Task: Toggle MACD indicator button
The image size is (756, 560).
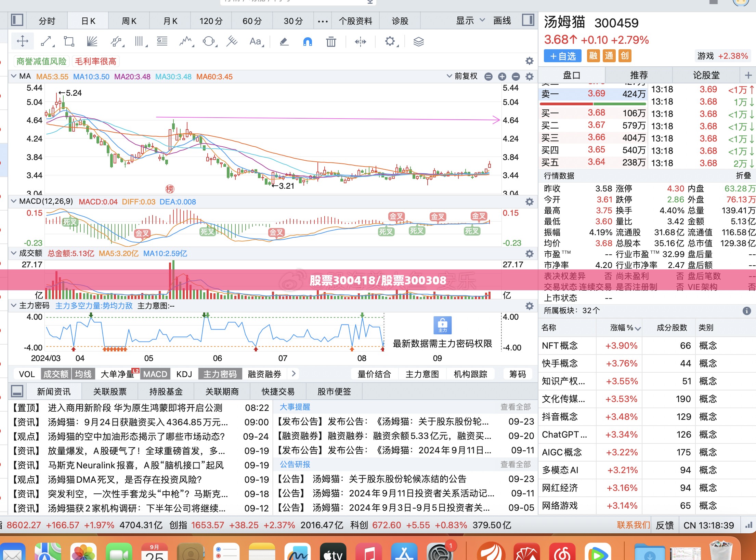Action: [155, 374]
